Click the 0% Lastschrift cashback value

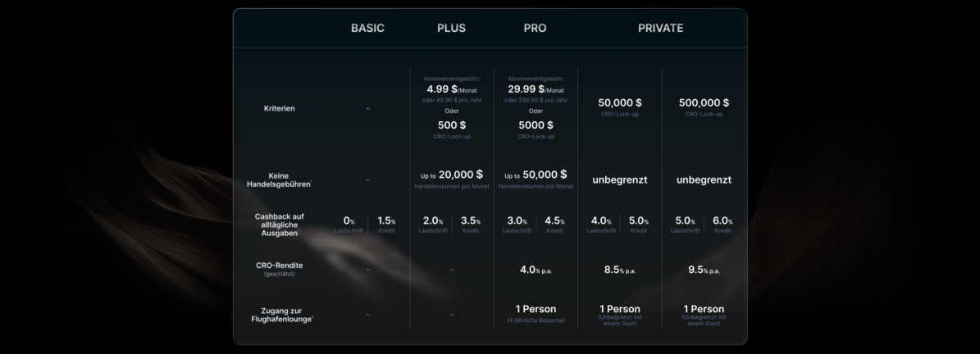[349, 221]
